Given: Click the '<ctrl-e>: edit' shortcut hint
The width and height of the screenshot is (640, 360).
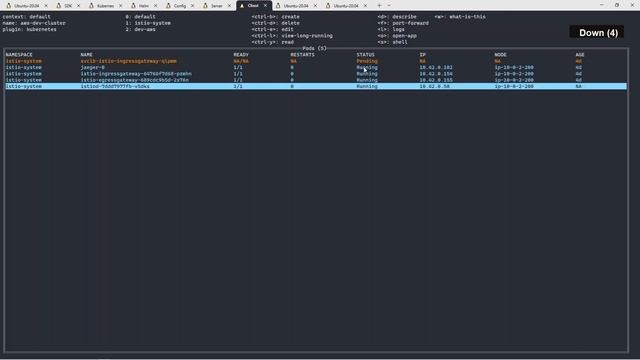Looking at the screenshot, I should coord(272,29).
